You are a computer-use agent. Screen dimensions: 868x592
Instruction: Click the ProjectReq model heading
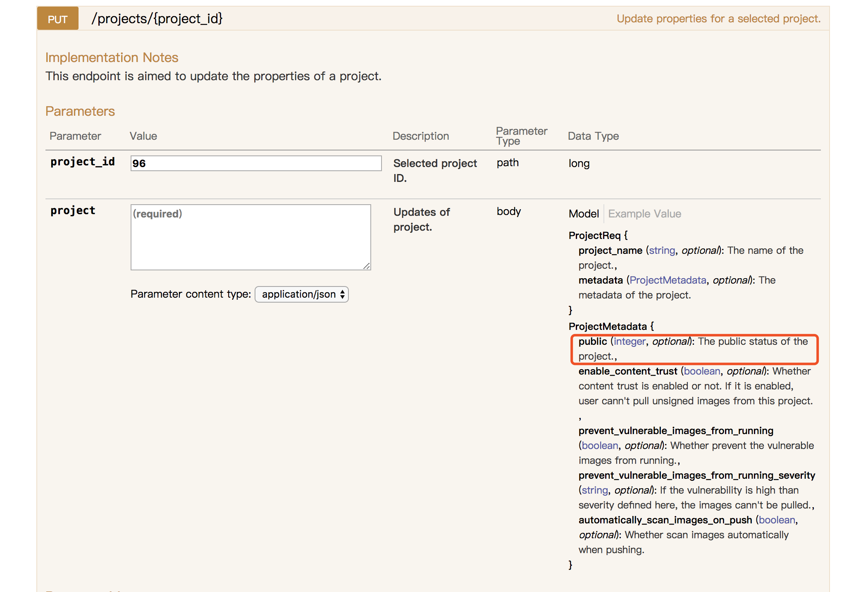tap(595, 236)
